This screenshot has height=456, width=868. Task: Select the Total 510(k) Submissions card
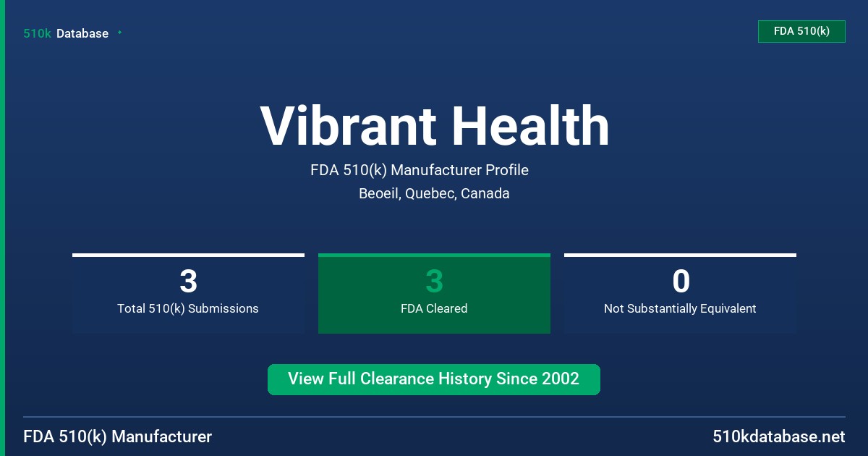point(188,293)
